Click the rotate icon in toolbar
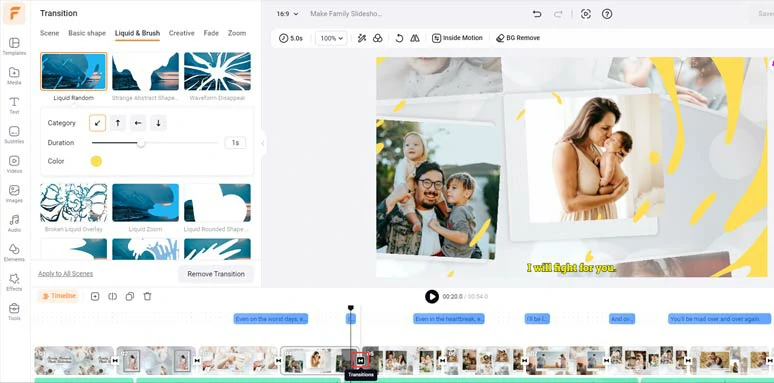 [x=399, y=38]
